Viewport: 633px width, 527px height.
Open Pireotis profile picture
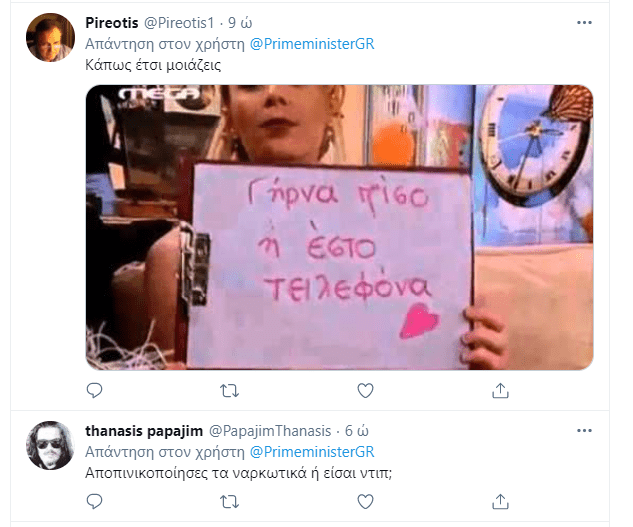[x=50, y=37]
